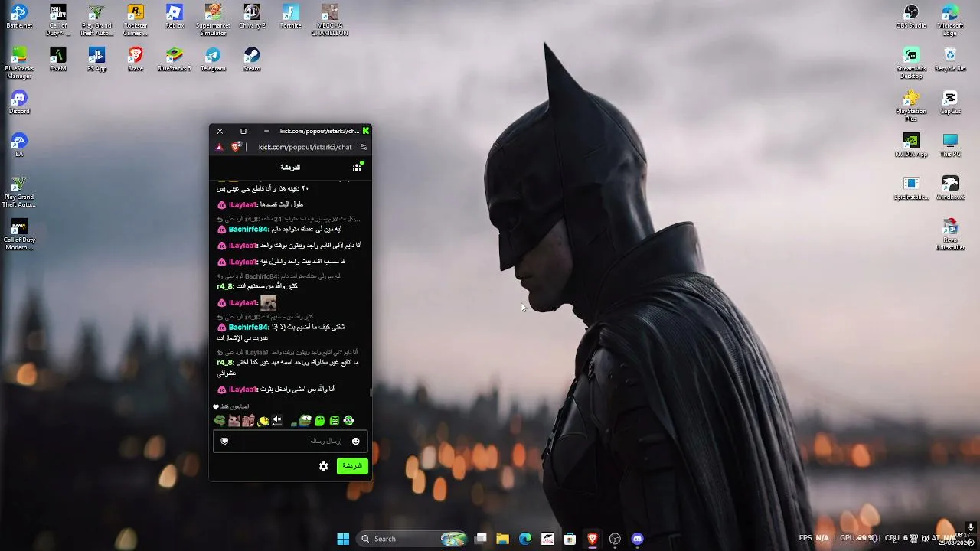Screen dimensions: 980x551
Task: Open the Battle.net desktop shortcut
Action: tap(19, 17)
